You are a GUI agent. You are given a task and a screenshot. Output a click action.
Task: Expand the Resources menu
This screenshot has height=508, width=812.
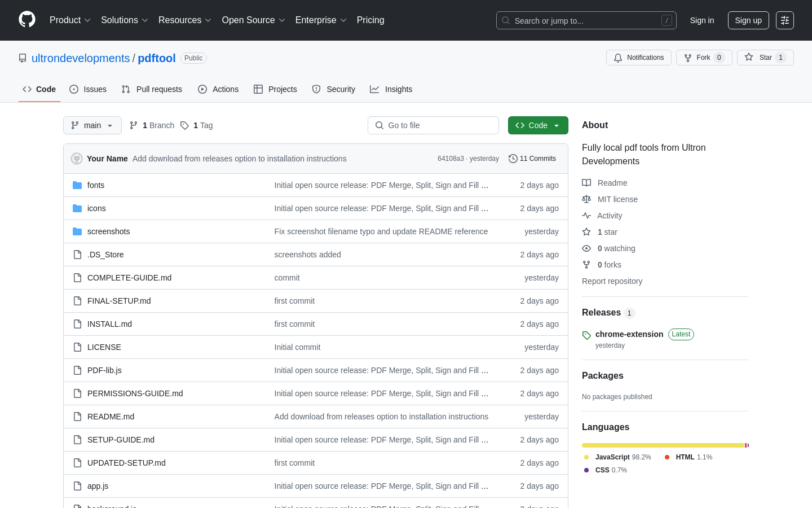pos(185,20)
